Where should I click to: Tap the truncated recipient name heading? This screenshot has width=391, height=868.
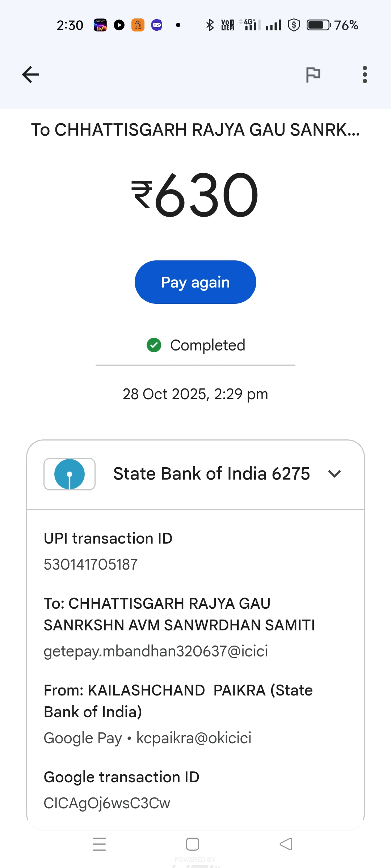click(x=195, y=130)
